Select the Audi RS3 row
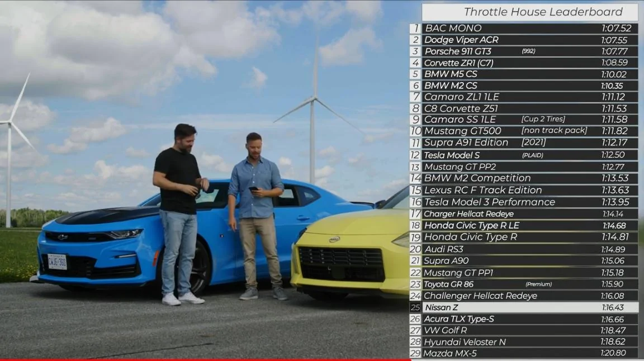The width and height of the screenshot is (644, 361). click(x=530, y=249)
